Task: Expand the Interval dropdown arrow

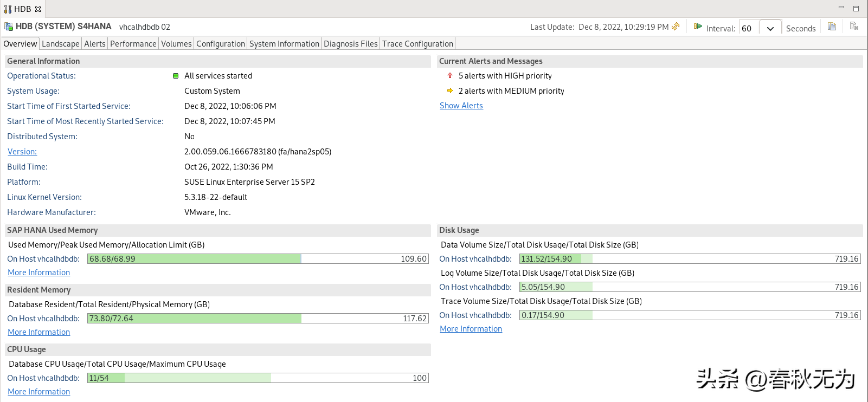Action: pos(770,29)
